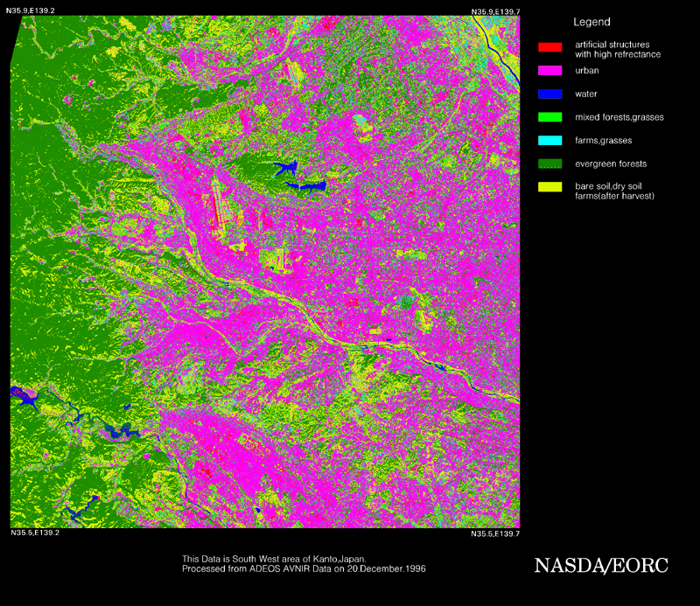Click the 'evergreen forests' label
Screen dimensions: 700x606
[x=611, y=164]
